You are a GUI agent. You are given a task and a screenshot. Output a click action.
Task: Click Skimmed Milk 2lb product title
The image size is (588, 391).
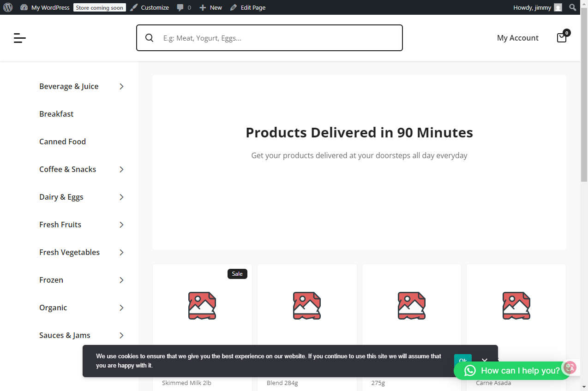pos(186,383)
